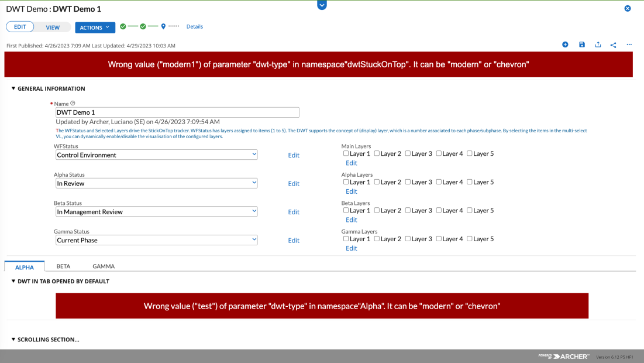This screenshot has height=363, width=644.
Task: Select the ALPHA tab
Action: pos(24,267)
